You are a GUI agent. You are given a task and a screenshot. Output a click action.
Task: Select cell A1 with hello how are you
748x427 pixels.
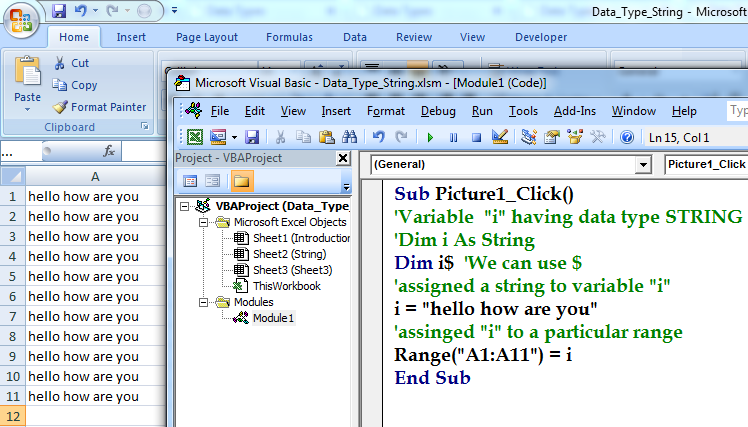(95, 196)
